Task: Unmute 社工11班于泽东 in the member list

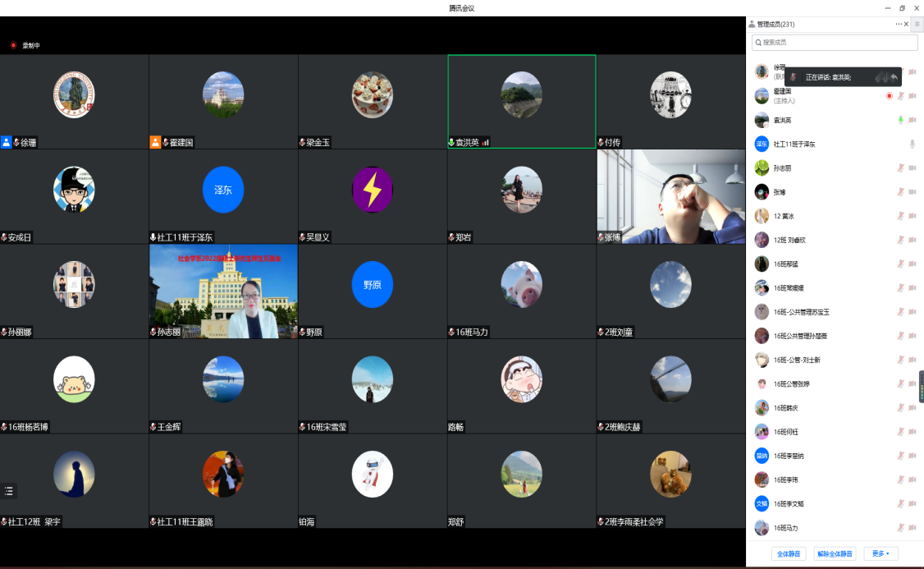Action: 912,144
